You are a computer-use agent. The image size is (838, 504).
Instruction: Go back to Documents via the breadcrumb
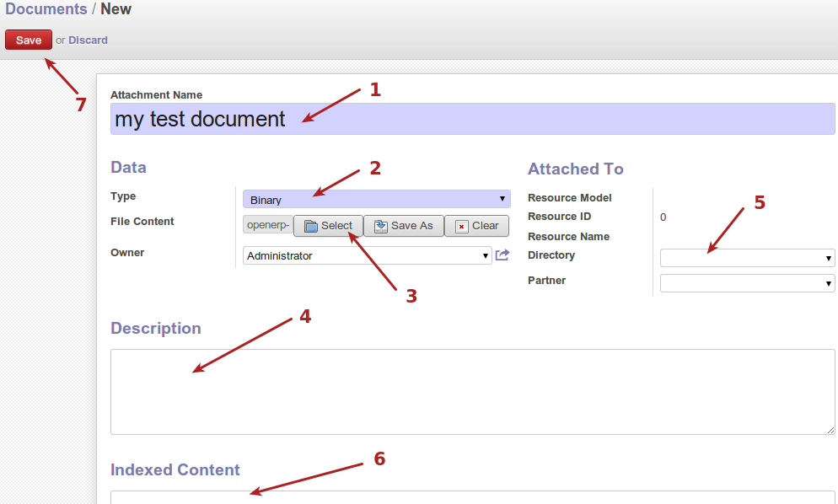pyautogui.click(x=46, y=9)
